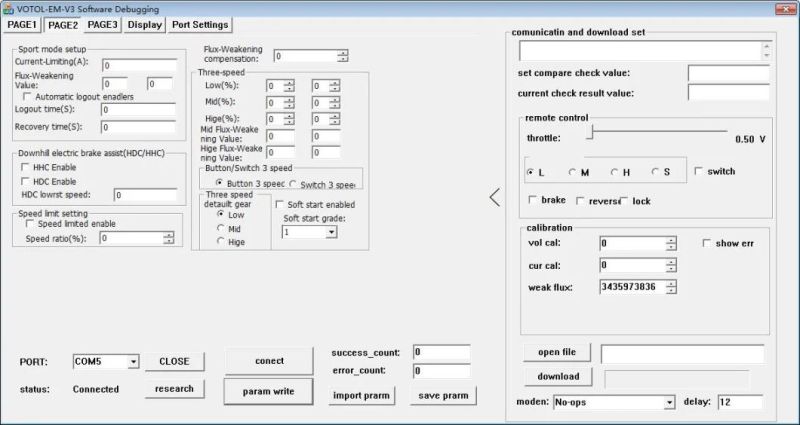Click the Recovery time(S) field
Viewport: 800px width, 425px height.
(138, 127)
